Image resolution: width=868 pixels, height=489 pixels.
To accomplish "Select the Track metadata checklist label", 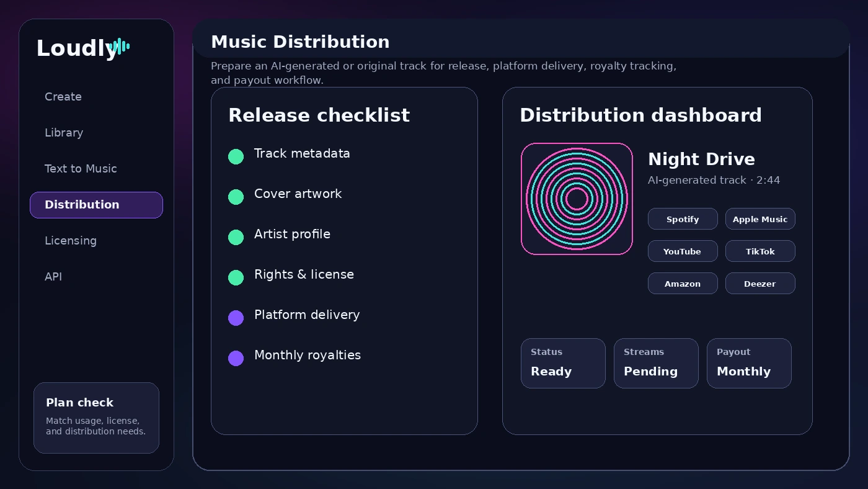I will pyautogui.click(x=302, y=153).
